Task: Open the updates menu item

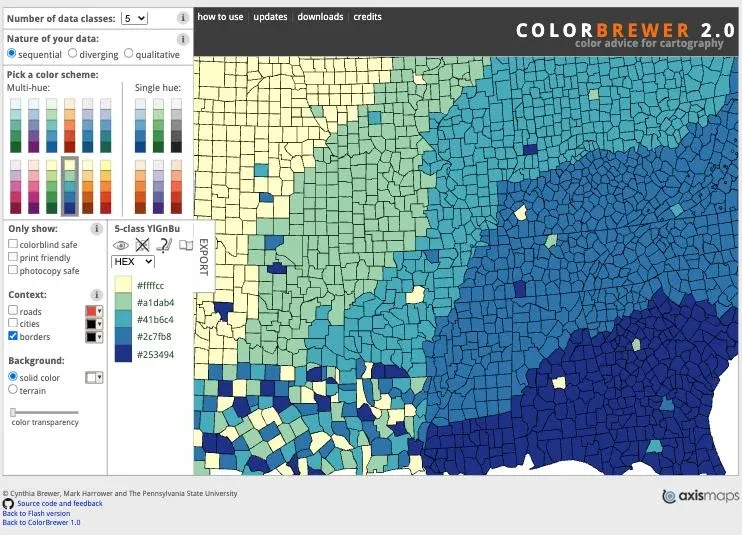Action: 270,17
